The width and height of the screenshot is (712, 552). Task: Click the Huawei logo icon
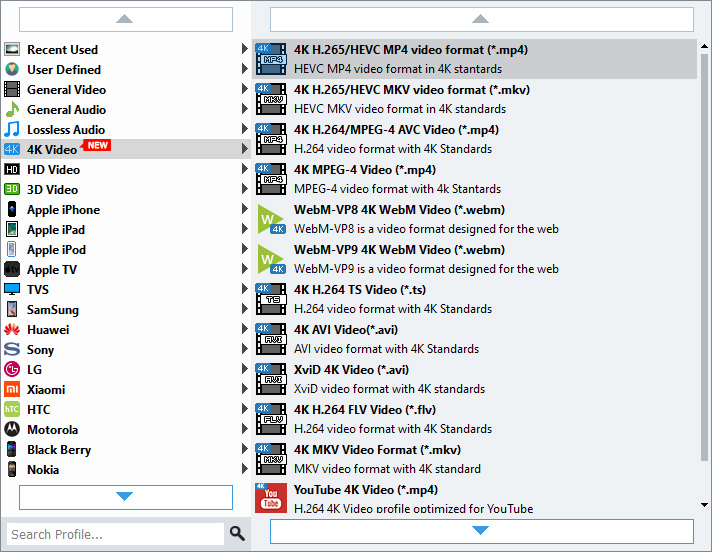(12, 329)
